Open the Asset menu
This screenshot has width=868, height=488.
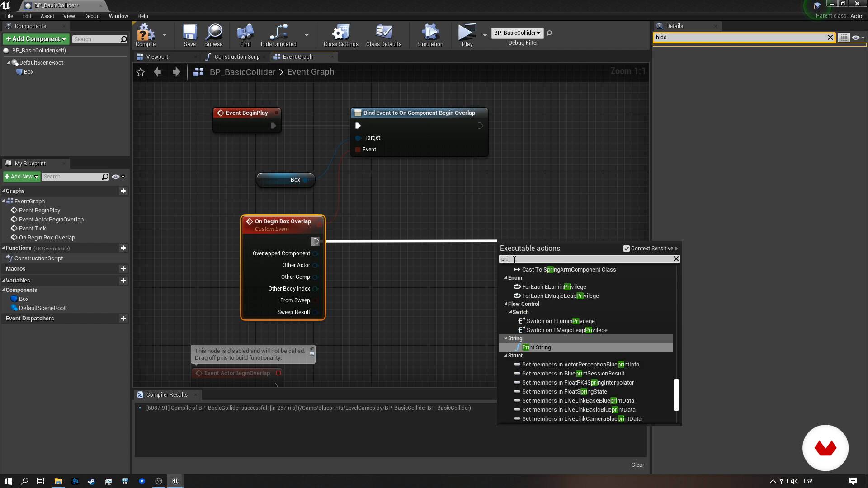coord(47,16)
